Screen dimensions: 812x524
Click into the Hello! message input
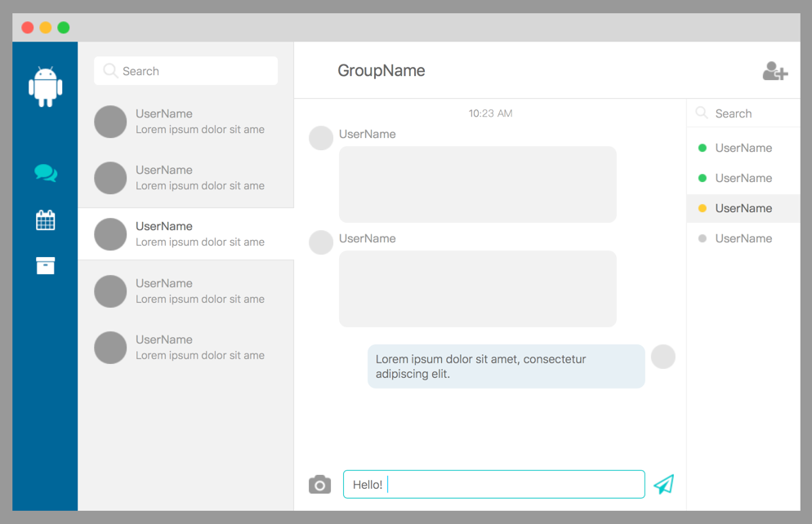pos(494,484)
